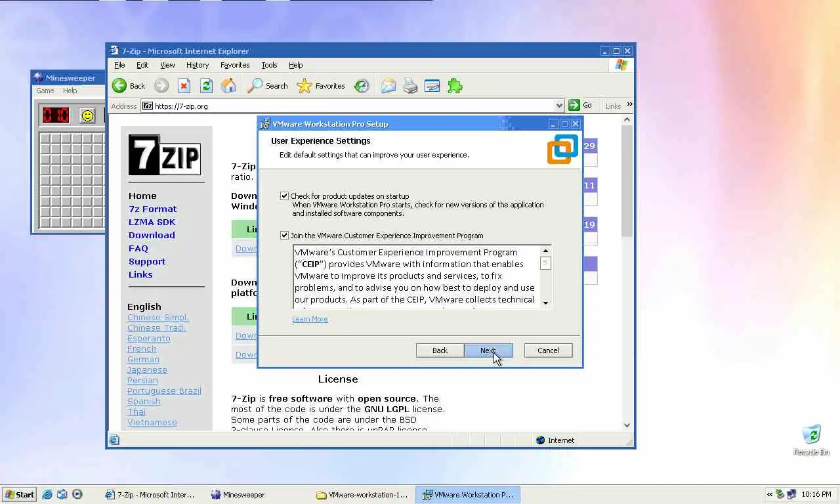This screenshot has height=504, width=840.
Task: Click Next in VMware setup dialog
Action: pos(488,350)
